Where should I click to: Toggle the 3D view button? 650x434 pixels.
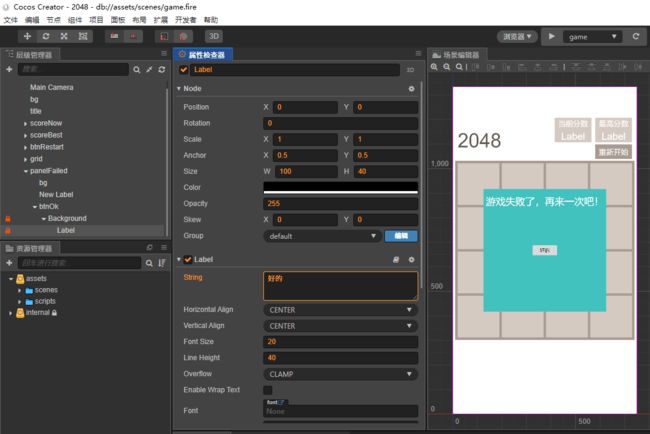(x=214, y=36)
